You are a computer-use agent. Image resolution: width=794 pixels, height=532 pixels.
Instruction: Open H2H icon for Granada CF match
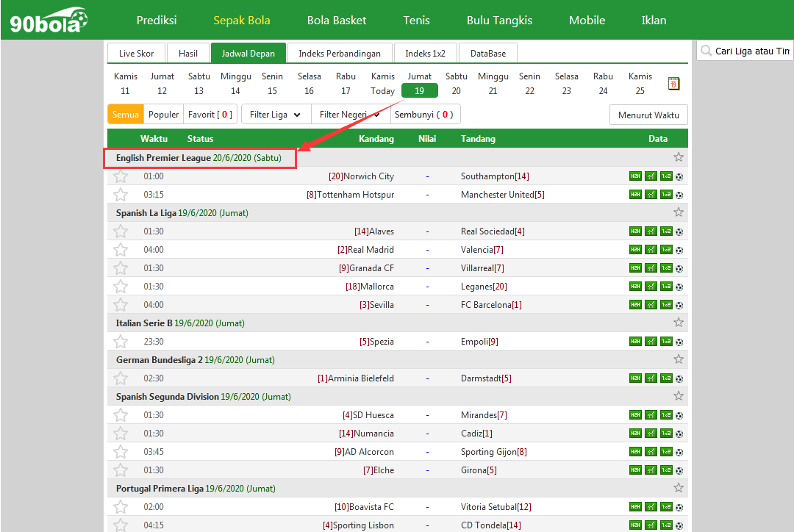635,267
